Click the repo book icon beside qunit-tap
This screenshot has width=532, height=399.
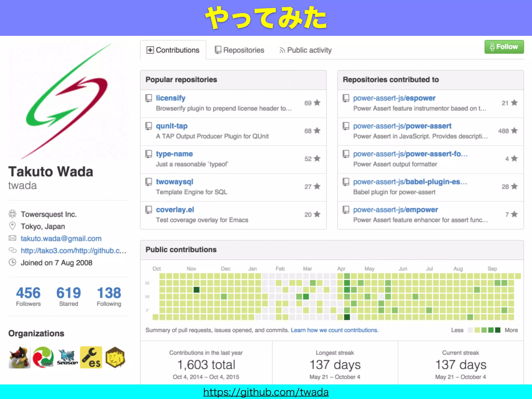coord(149,126)
